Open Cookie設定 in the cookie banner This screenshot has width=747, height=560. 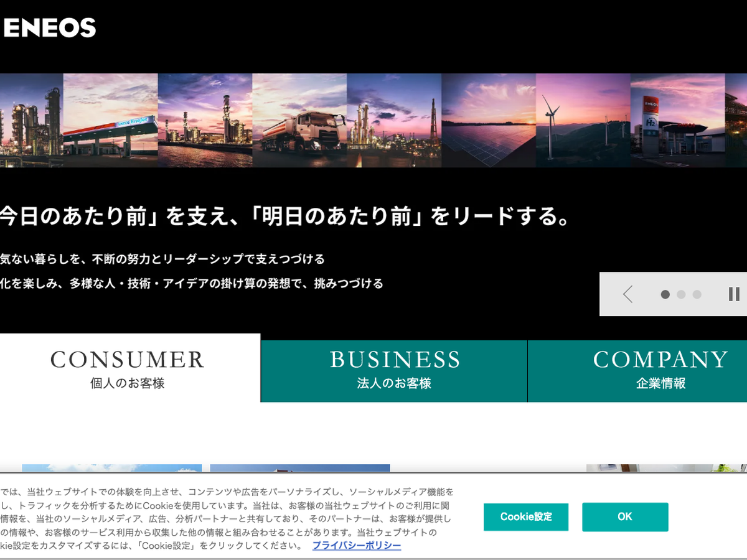(525, 517)
